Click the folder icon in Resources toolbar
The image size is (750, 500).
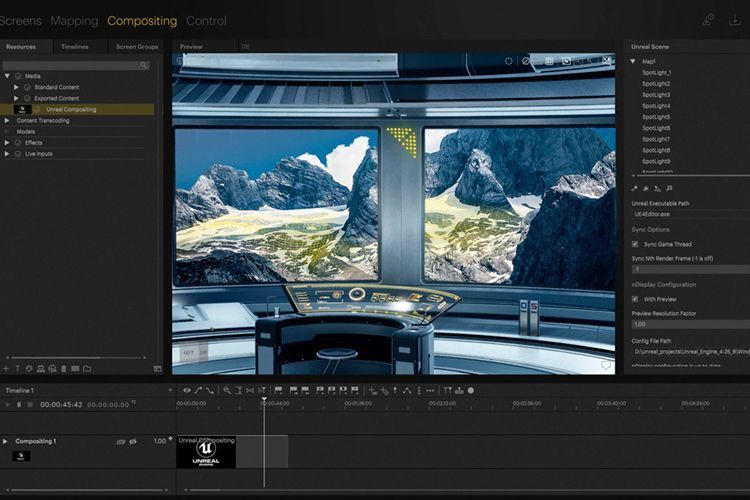tap(87, 369)
